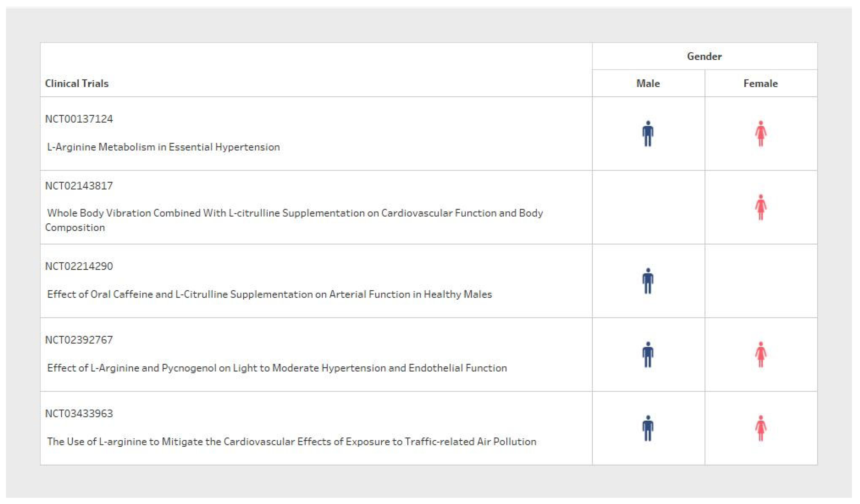
Task: Click the Clinical Trials header
Action: pos(77,84)
